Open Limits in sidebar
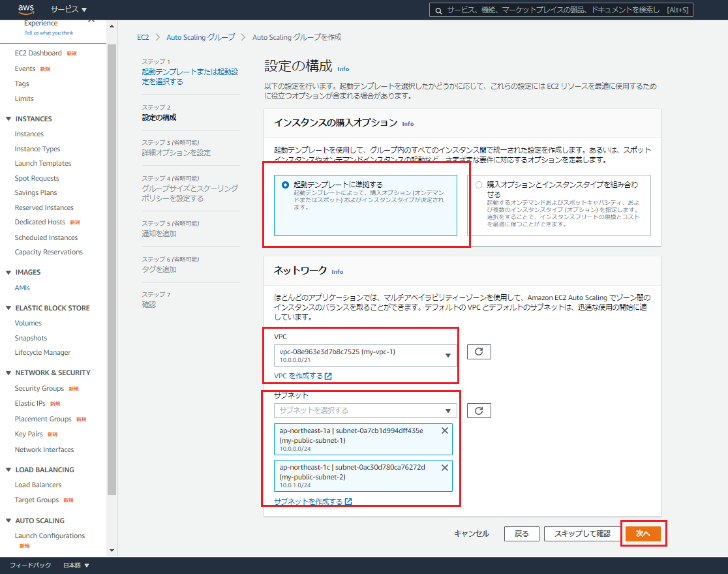Viewport: 728px width, 574px height. [24, 98]
